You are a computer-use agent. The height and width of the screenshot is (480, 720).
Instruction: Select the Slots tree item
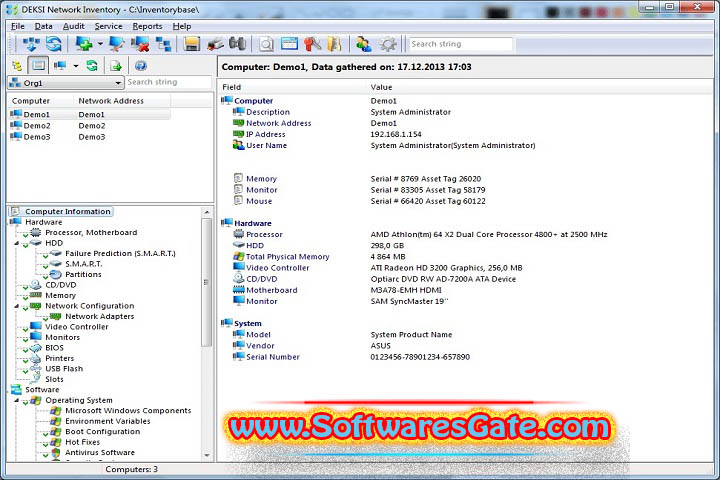tap(54, 379)
